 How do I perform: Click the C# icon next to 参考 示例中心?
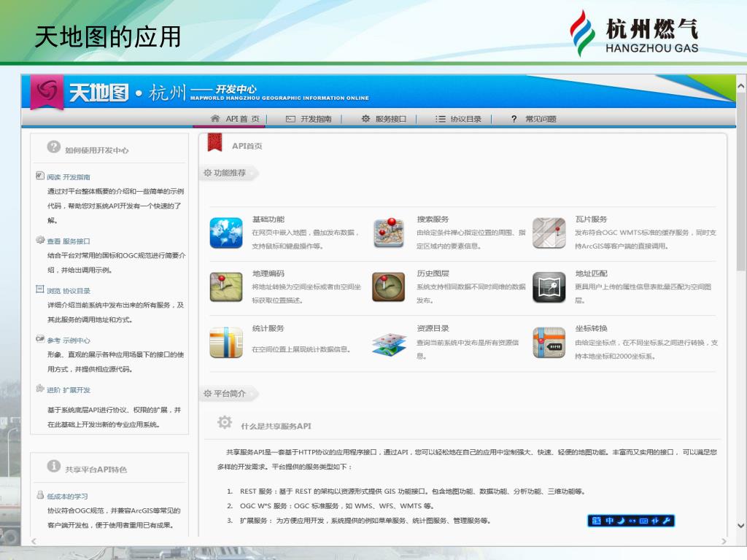coord(40,338)
